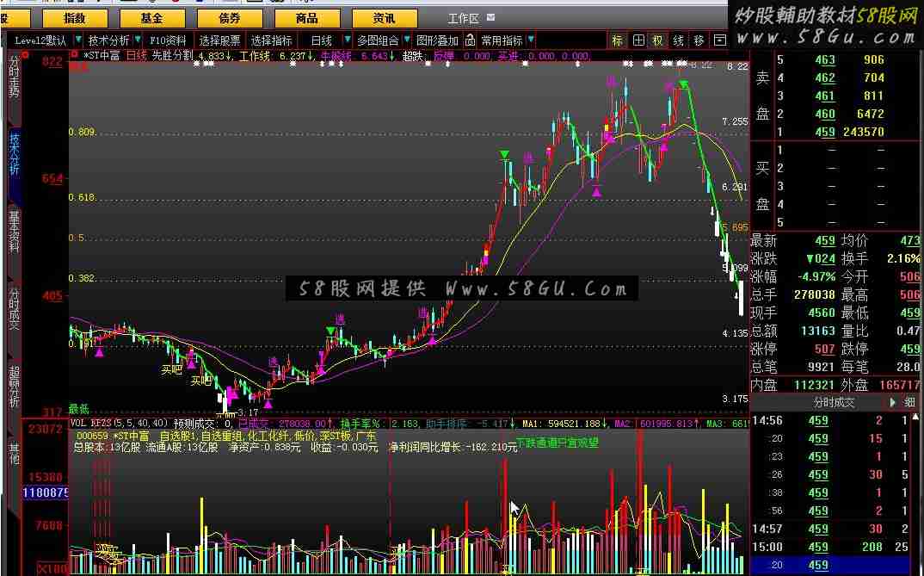The width and height of the screenshot is (924, 576).
Task: Click the 总手 value 278038
Action: click(x=815, y=294)
